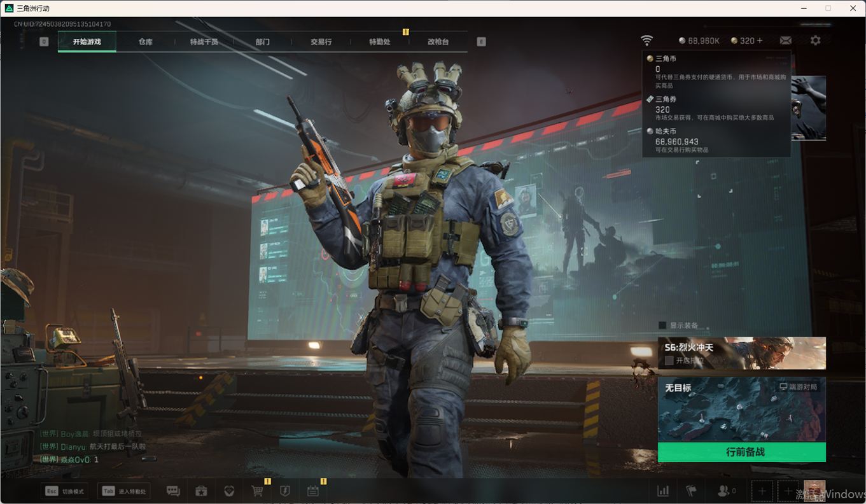Click the 三角洲行动 window title
The image size is (866, 504).
(x=33, y=8)
